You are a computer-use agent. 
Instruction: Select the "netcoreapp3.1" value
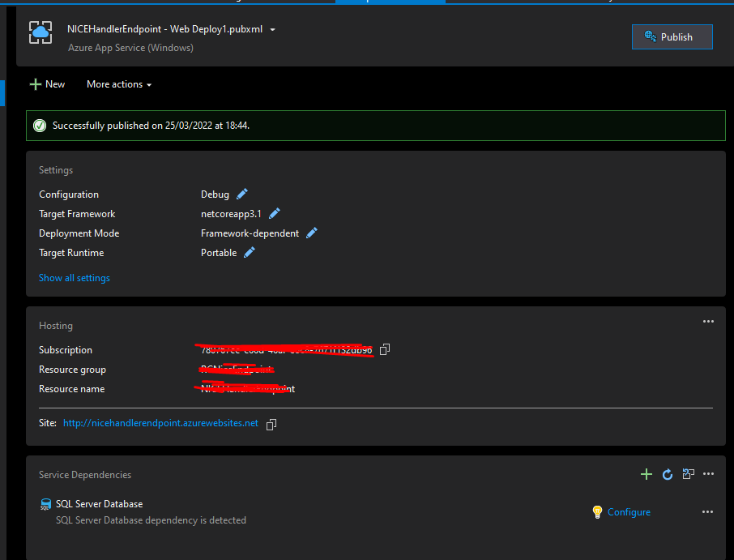pyautogui.click(x=231, y=213)
